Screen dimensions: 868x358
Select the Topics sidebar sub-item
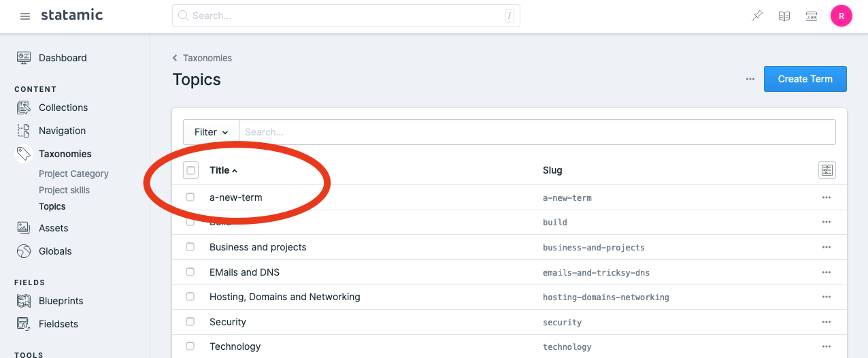52,206
